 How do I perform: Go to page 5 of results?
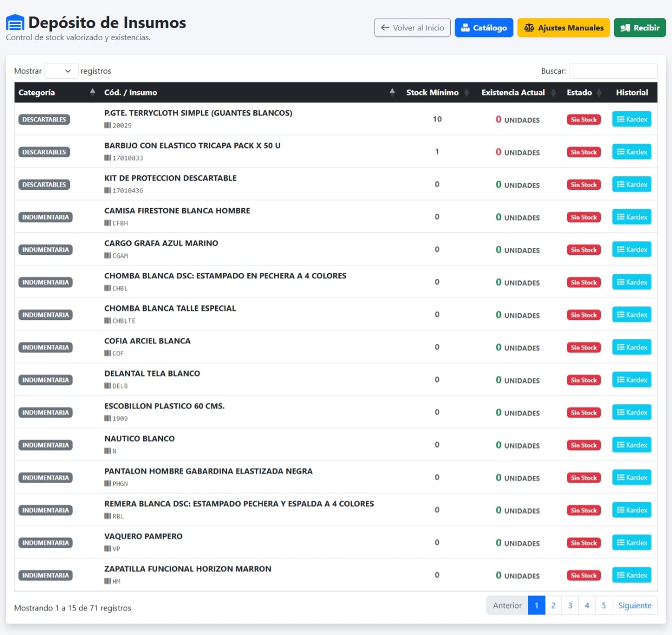click(604, 605)
